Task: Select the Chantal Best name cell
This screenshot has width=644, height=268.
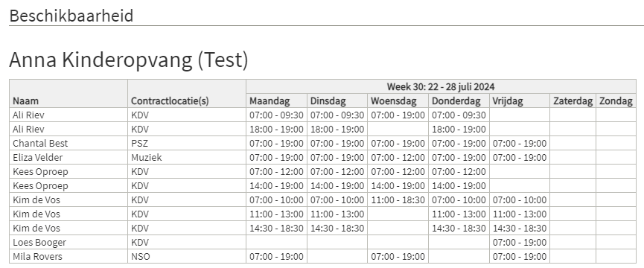Action: coord(68,143)
